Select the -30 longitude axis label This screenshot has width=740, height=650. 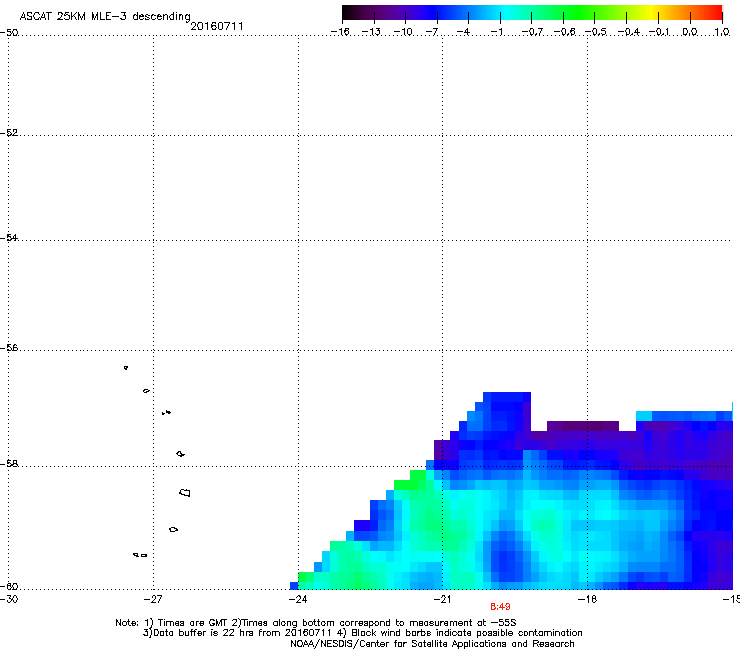(9, 599)
